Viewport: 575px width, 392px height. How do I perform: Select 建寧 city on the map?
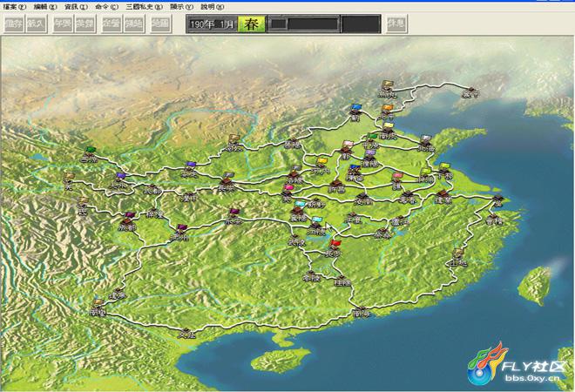tap(118, 294)
